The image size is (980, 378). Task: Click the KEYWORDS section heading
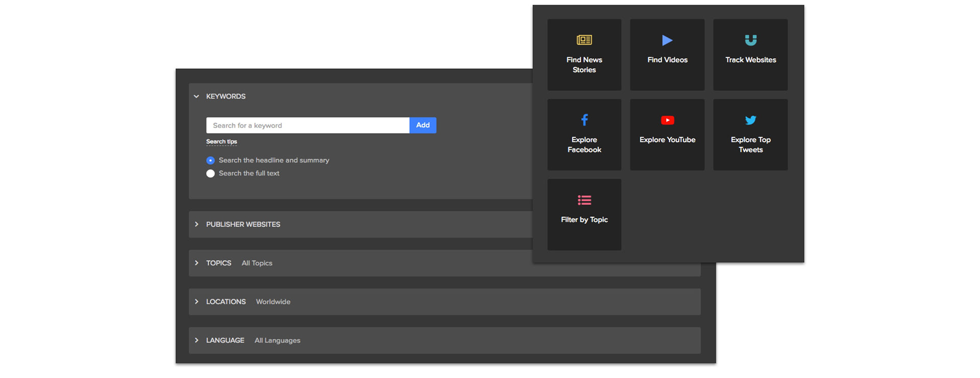226,96
